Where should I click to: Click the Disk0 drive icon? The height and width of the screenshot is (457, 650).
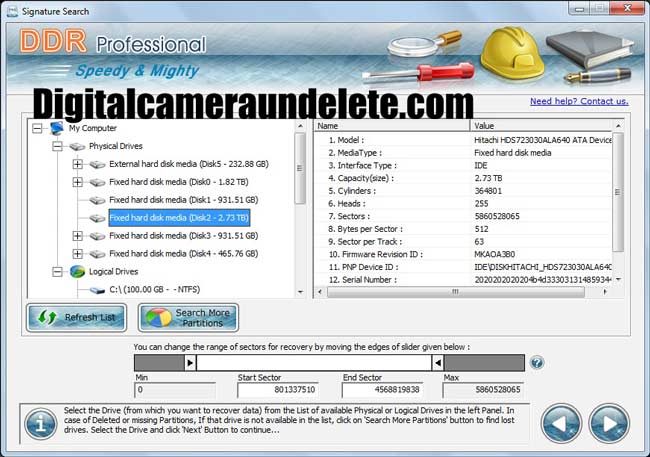[x=97, y=182]
